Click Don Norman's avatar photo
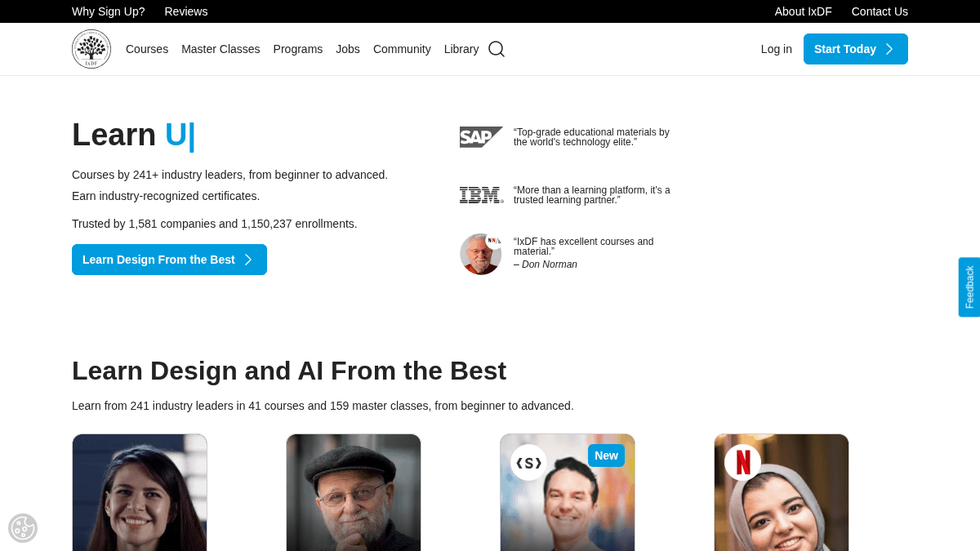Viewport: 980px width, 551px height. 481,254
